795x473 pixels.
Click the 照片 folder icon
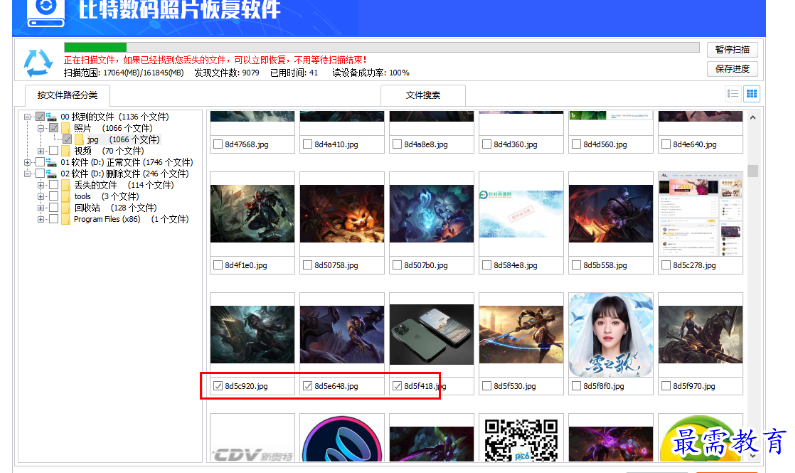pos(65,128)
